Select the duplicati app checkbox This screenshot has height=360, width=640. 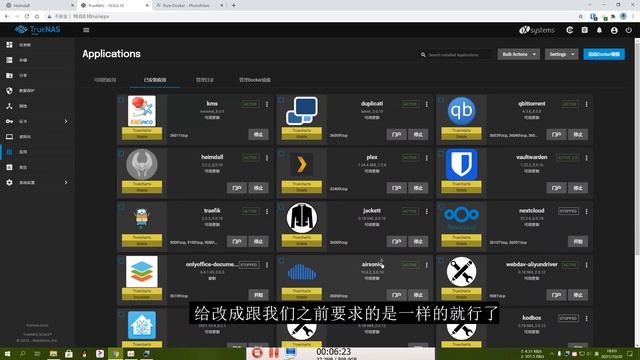click(x=281, y=100)
